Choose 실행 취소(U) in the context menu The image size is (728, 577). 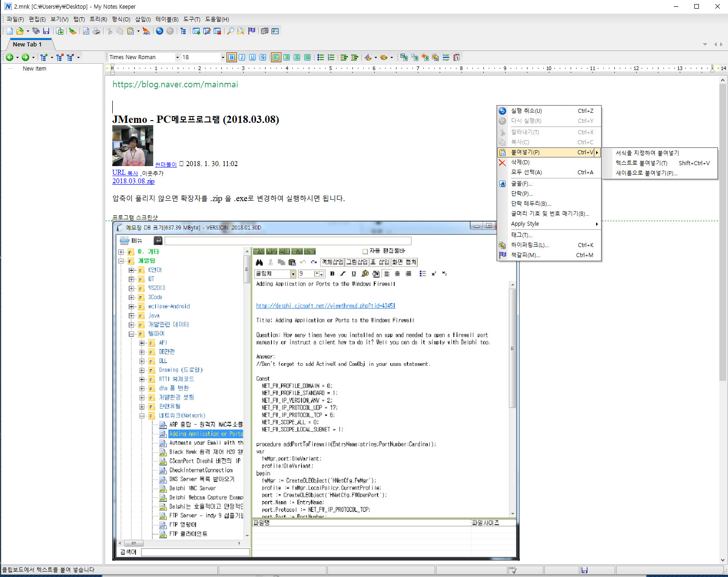point(549,111)
